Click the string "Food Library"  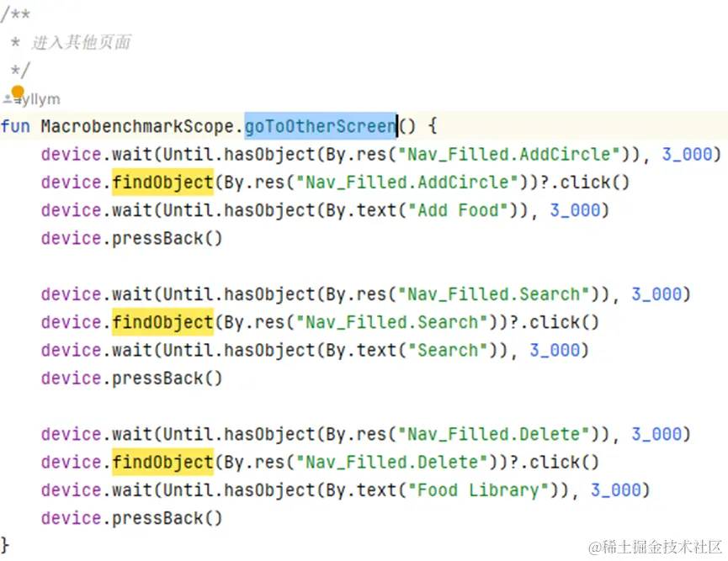click(478, 490)
